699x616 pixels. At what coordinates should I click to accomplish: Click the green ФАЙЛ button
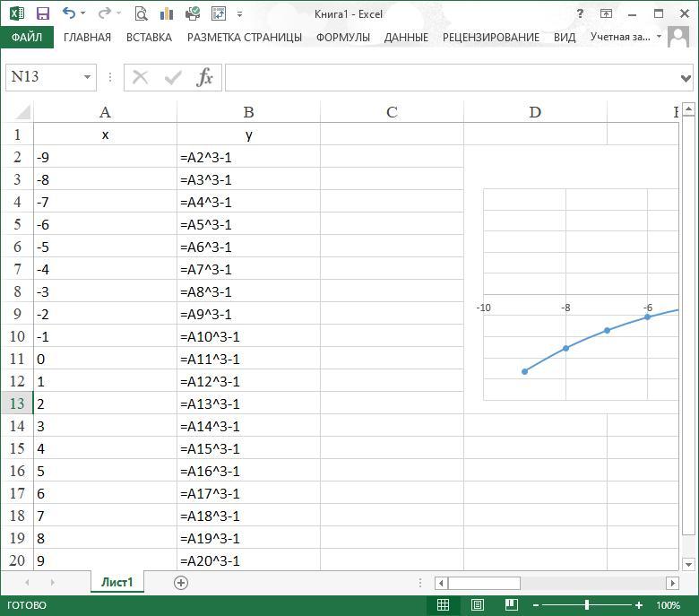click(27, 38)
